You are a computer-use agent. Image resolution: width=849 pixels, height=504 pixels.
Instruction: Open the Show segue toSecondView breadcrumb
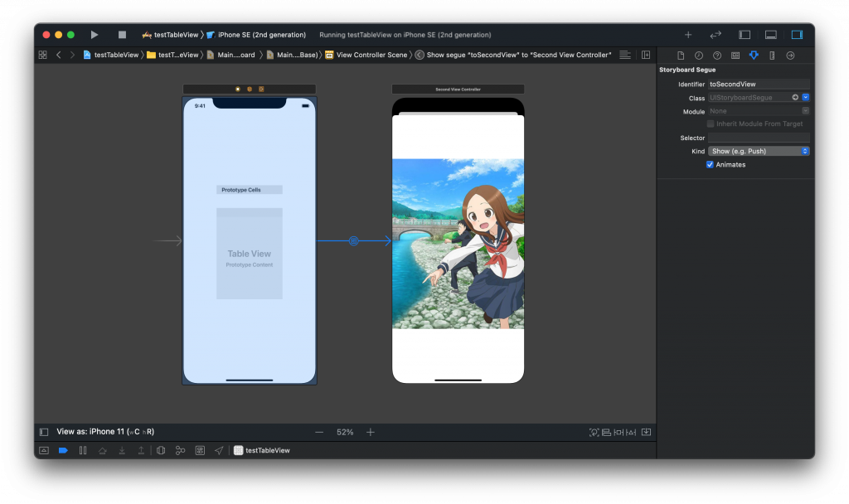click(513, 55)
